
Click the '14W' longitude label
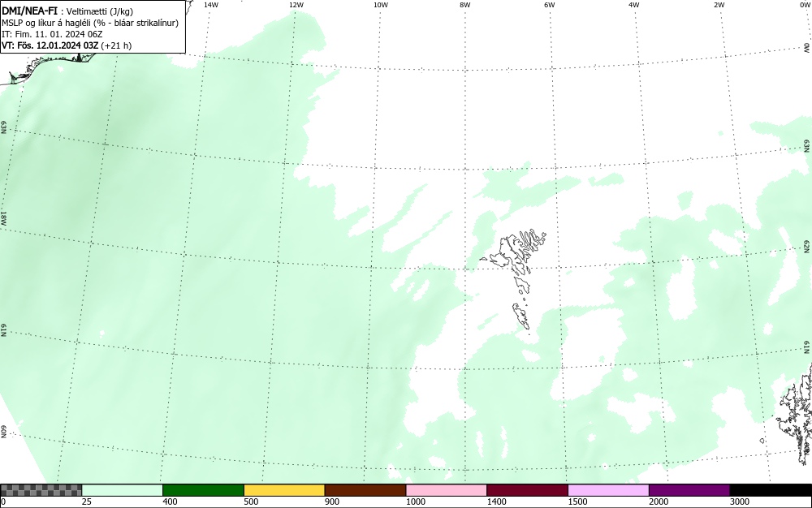coord(211,5)
